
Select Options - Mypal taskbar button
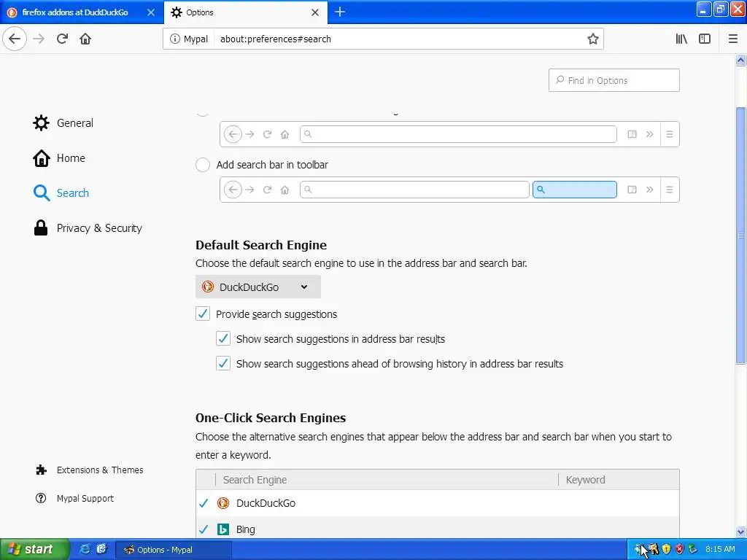pyautogui.click(x=174, y=550)
